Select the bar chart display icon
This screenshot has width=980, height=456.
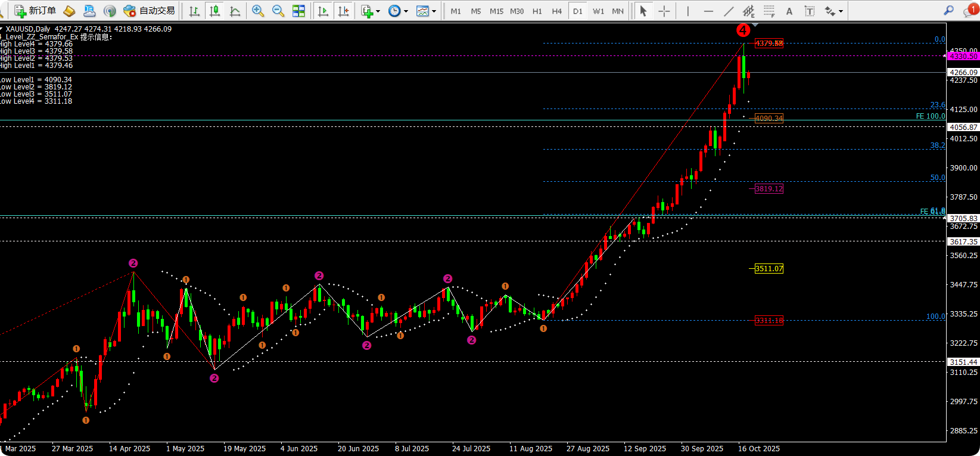(x=194, y=11)
